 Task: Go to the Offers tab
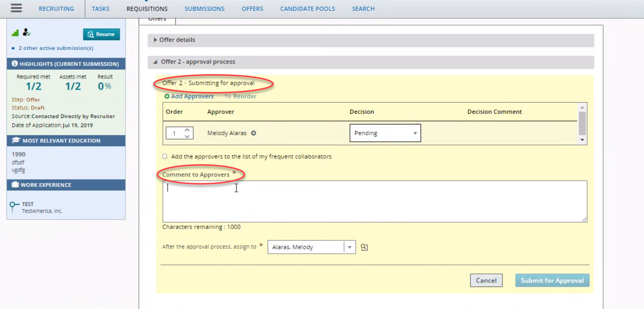click(252, 9)
